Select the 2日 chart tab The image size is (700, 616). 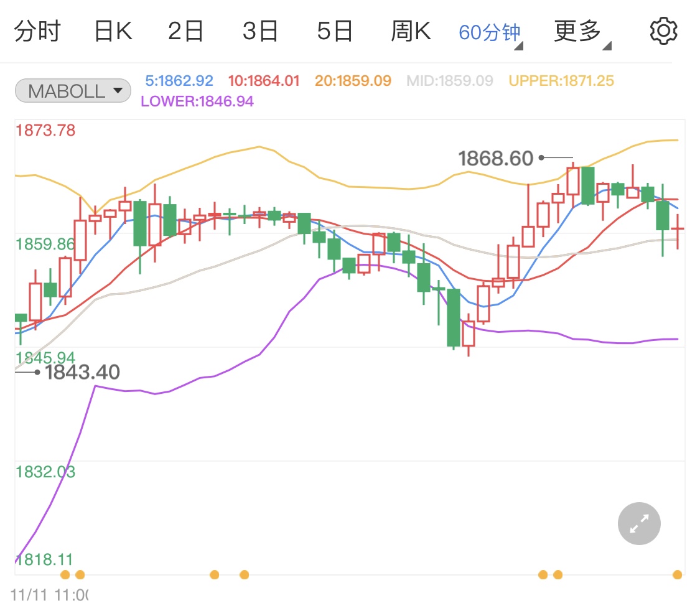pos(185,31)
